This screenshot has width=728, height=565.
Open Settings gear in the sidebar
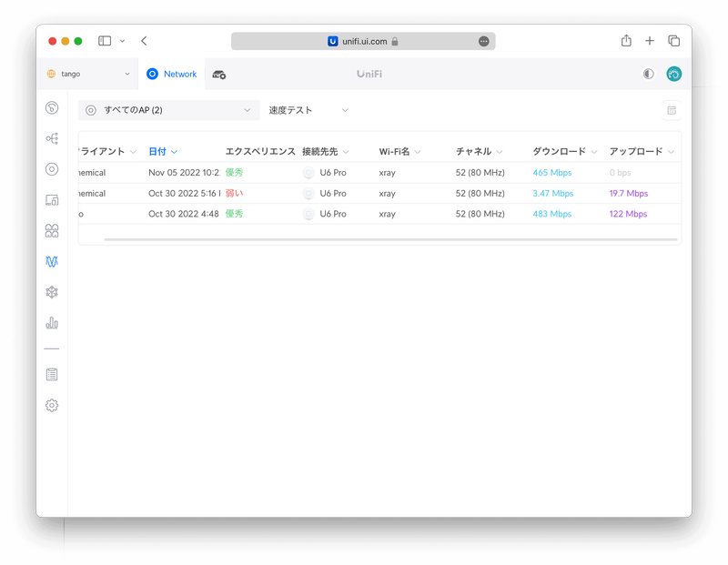(x=52, y=405)
